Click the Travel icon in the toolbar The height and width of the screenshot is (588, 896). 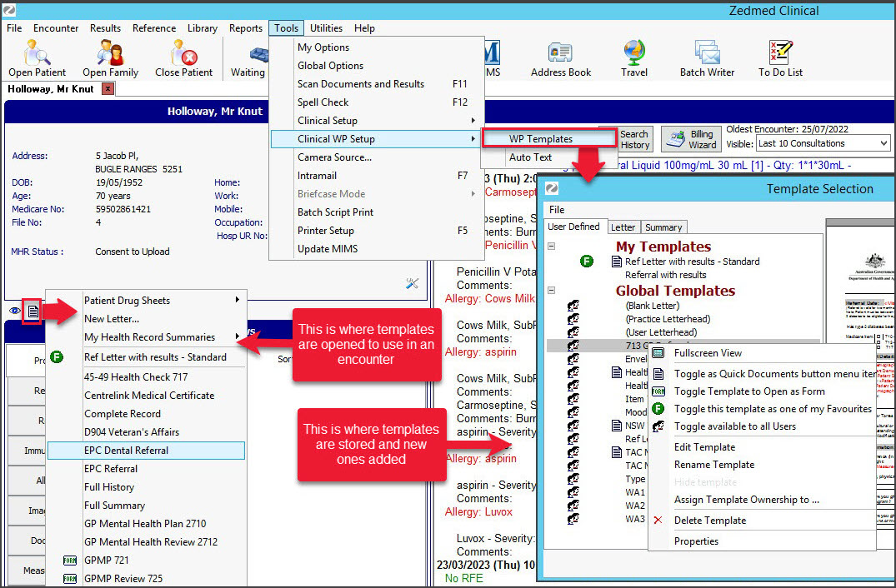pos(633,57)
